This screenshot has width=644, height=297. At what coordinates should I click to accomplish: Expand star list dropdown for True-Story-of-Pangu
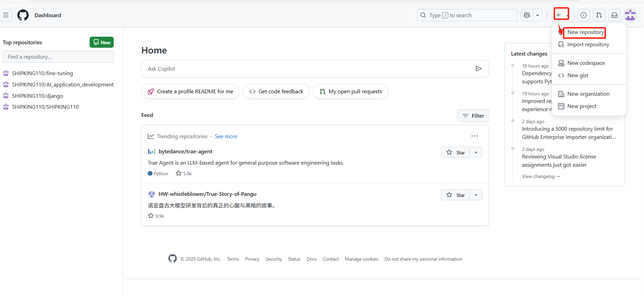coord(476,195)
